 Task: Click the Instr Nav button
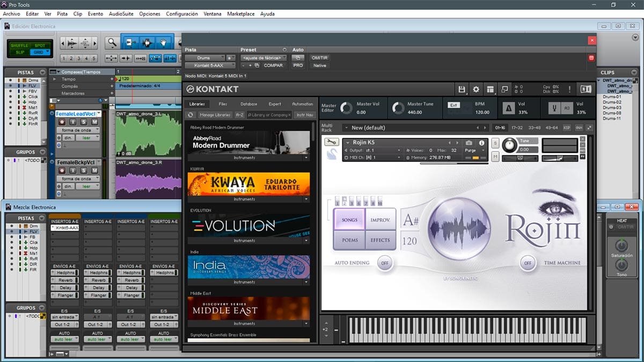[x=304, y=115]
